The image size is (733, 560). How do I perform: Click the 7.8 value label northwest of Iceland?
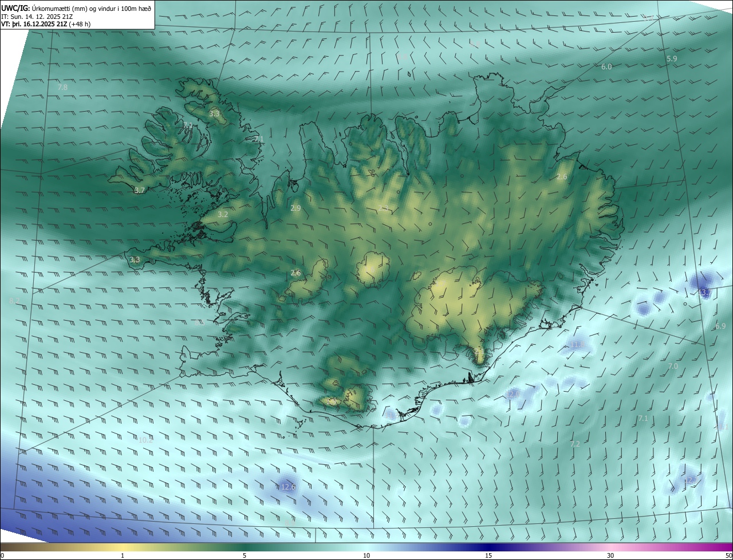click(x=62, y=87)
